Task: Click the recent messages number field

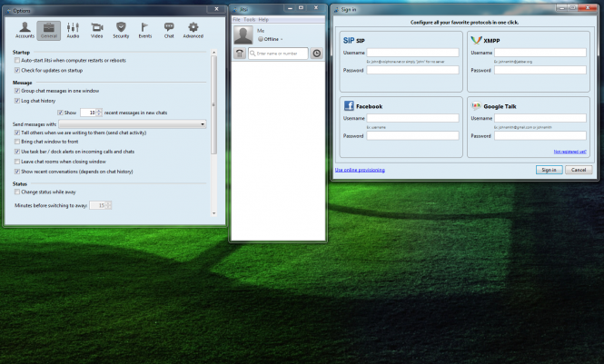Action: tap(88, 113)
